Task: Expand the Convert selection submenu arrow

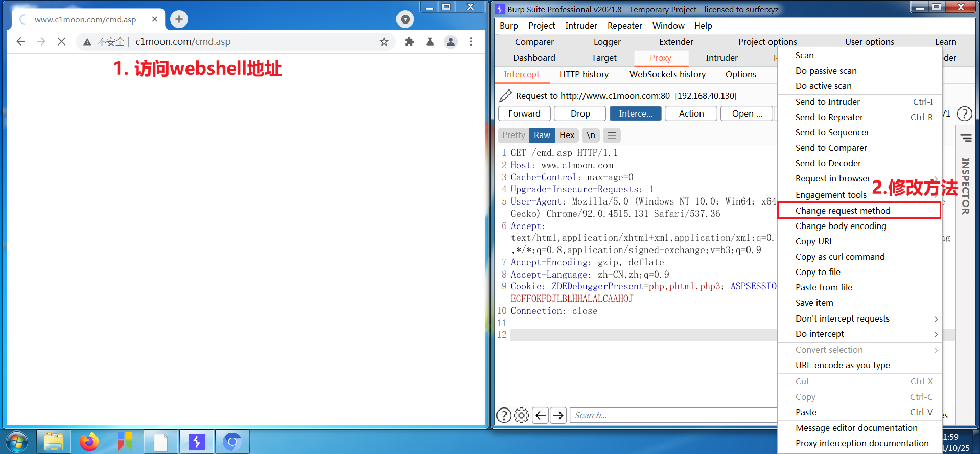Action: pyautogui.click(x=936, y=350)
